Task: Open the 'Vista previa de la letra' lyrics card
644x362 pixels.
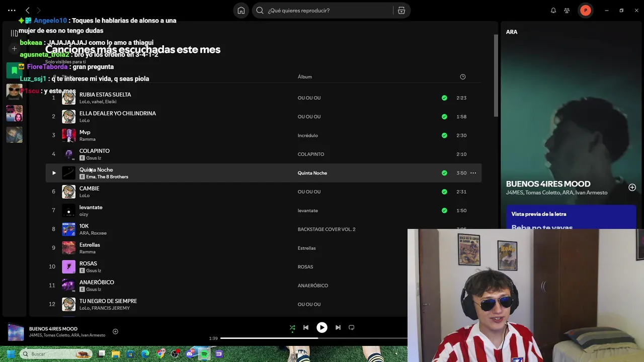Action: click(x=571, y=217)
